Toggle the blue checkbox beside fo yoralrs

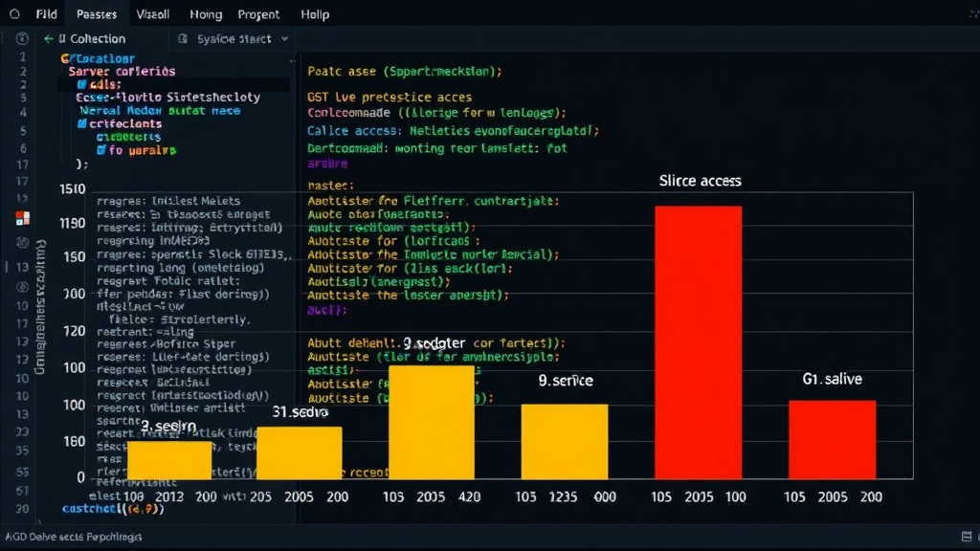(101, 150)
